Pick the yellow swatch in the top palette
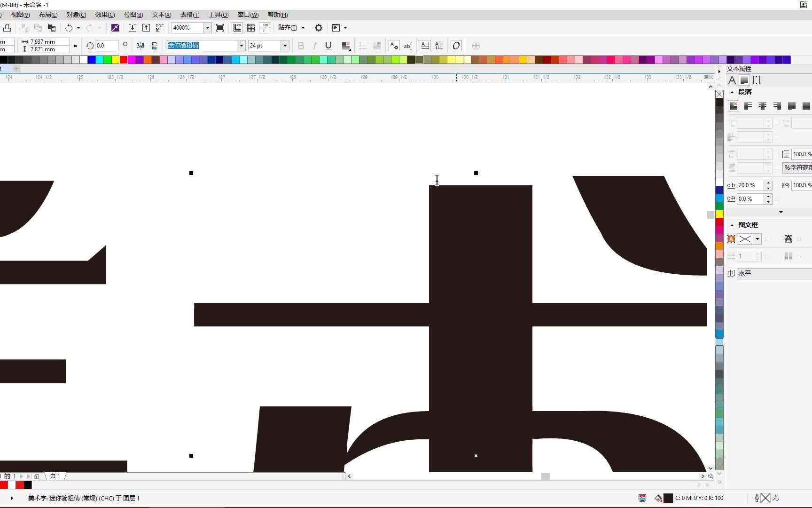This screenshot has height=508, width=812. coord(116,60)
